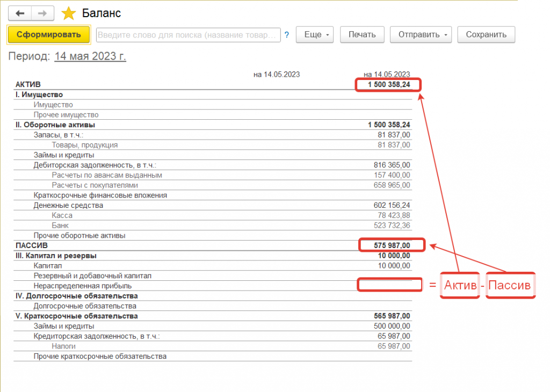Click the Дебиторская задолженность row
The height and width of the screenshot is (392, 550).
(98, 165)
